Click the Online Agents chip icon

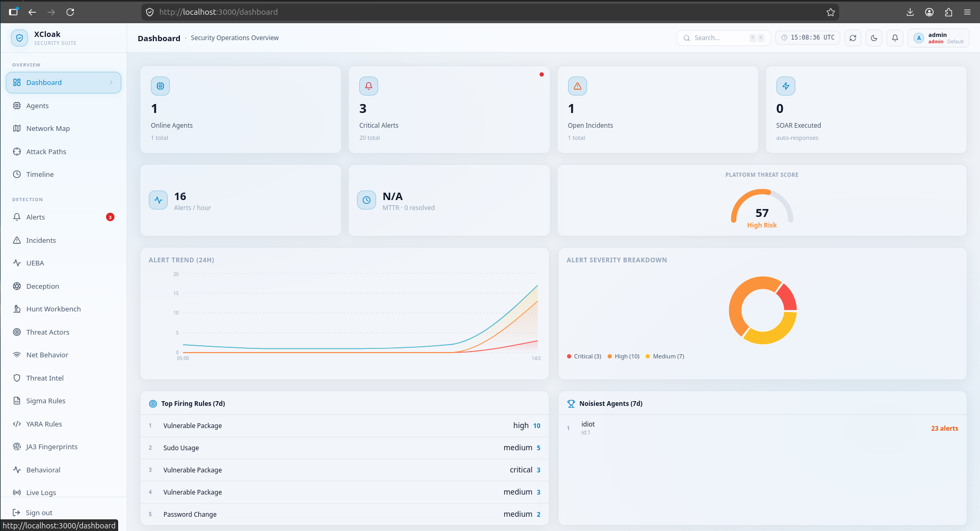click(x=160, y=86)
